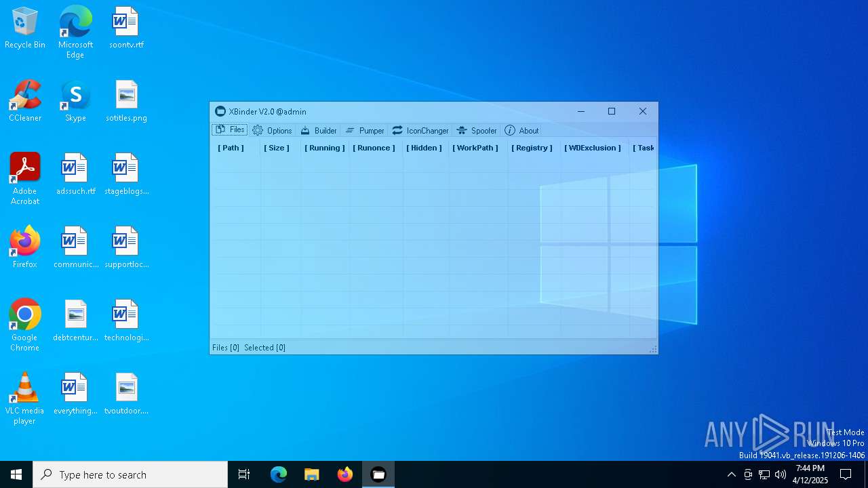Select the Recycle Bin desktop icon

click(25, 28)
